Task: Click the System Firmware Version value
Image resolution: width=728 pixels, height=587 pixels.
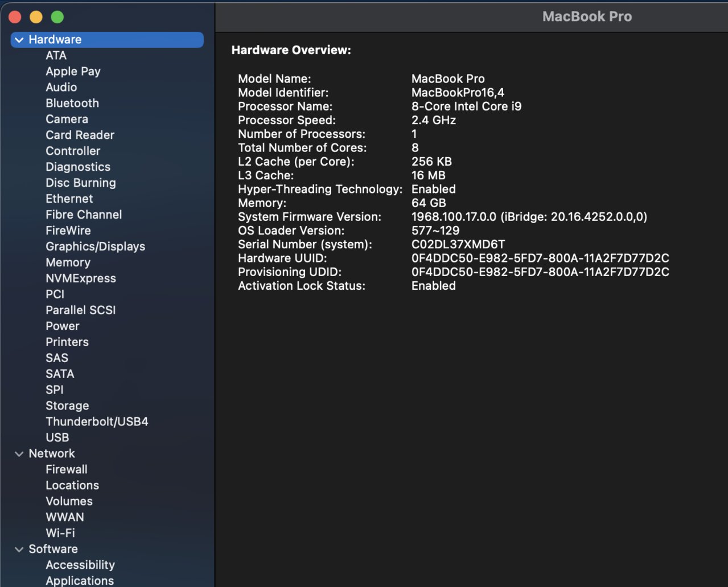Action: point(529,217)
